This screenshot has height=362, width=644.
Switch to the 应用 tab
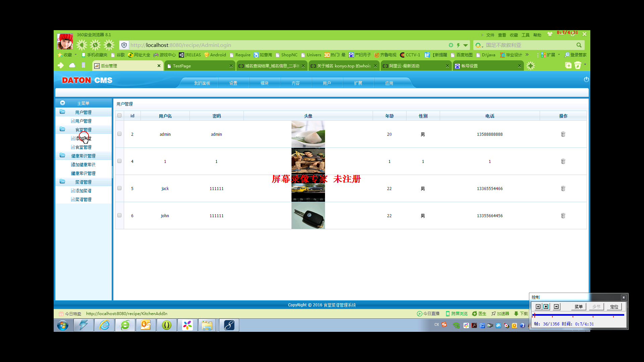point(389,83)
